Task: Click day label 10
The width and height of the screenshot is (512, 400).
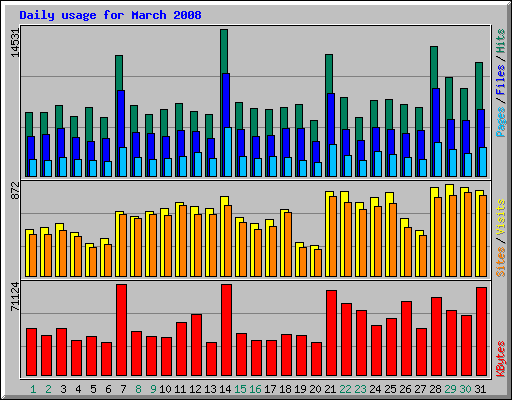Action: pyautogui.click(x=165, y=389)
